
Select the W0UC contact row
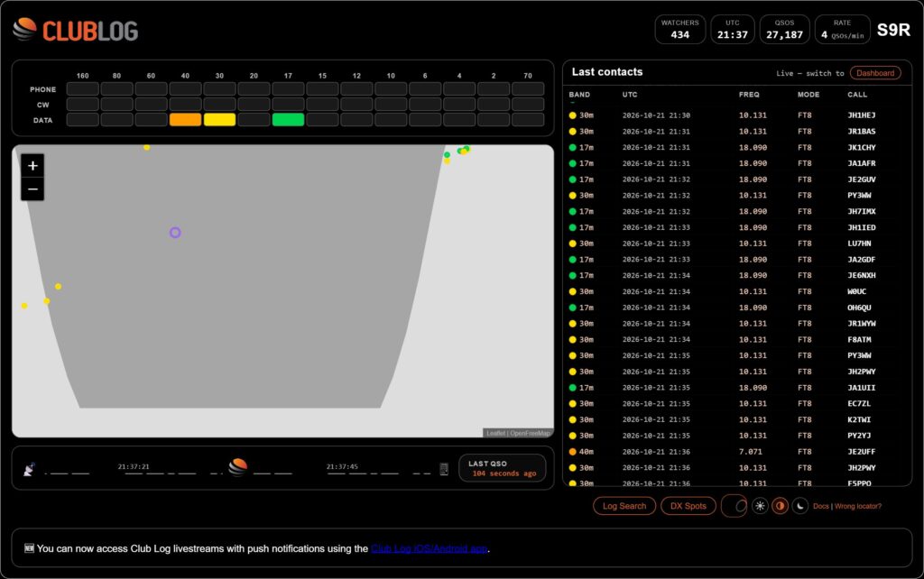tap(736, 291)
